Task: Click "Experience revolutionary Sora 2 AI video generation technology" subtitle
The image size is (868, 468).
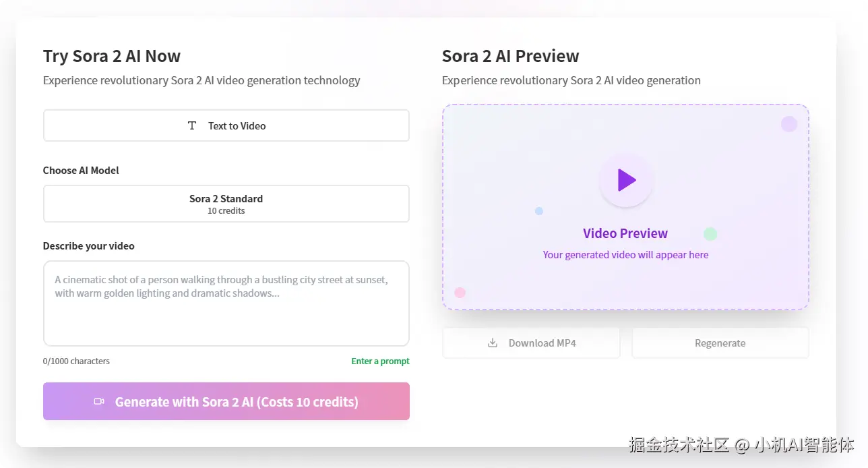Action: tap(201, 80)
